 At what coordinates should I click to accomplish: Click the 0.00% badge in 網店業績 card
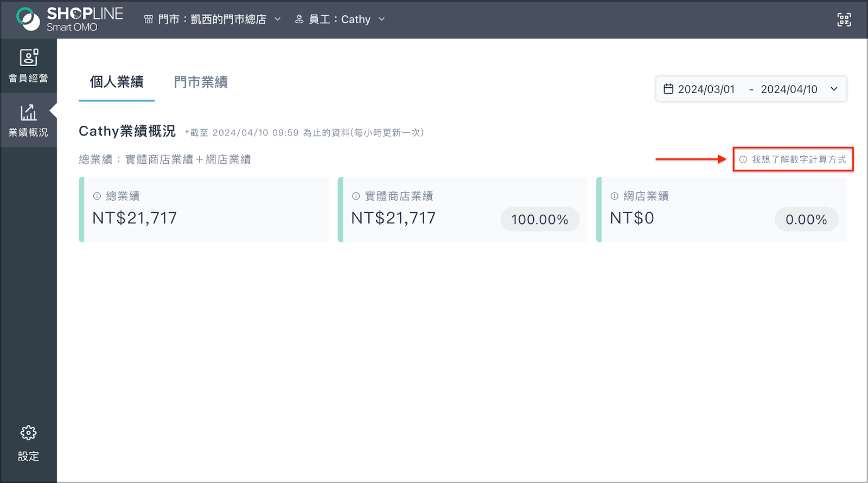point(806,220)
